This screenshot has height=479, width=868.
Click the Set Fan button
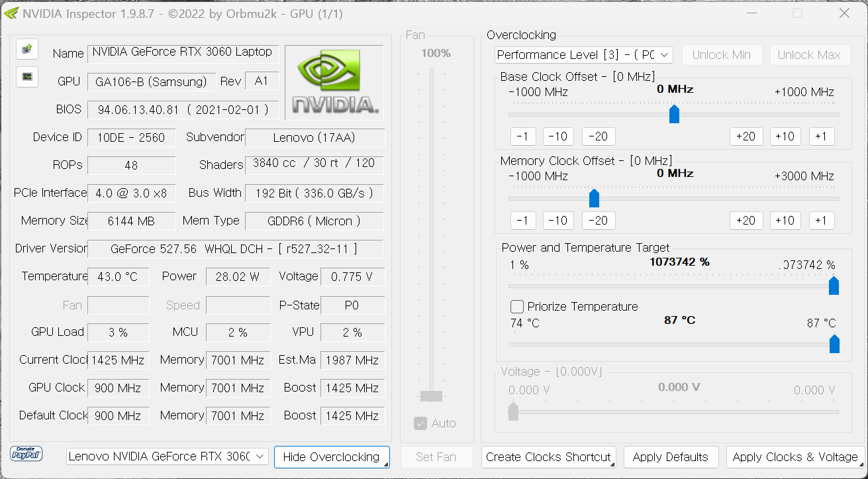coord(436,457)
